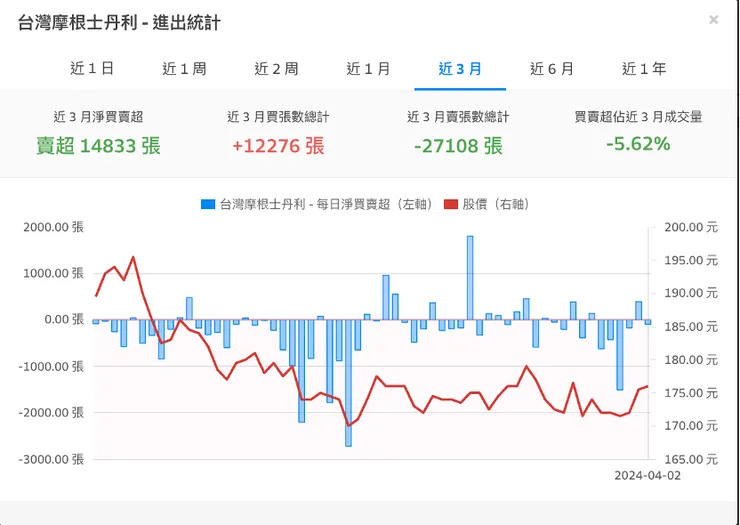Click the +12276 張 buy total
The width and height of the screenshot is (740, 525).
(278, 146)
